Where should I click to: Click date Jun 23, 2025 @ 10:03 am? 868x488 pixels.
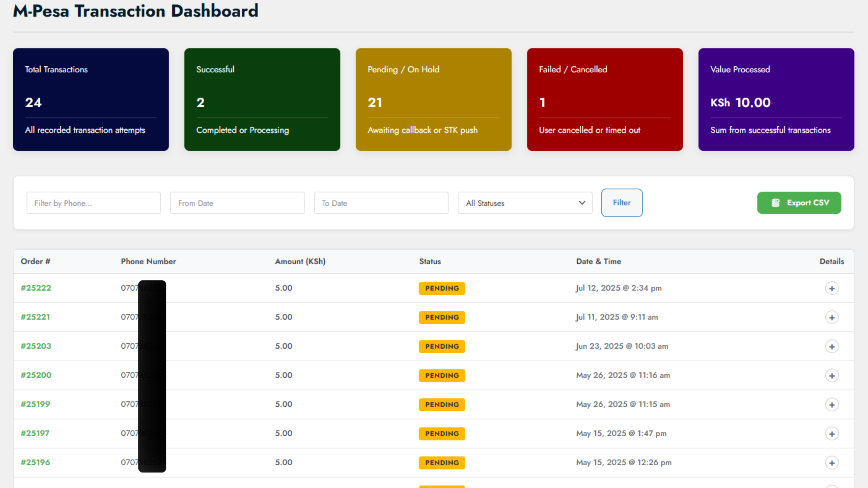coord(622,346)
